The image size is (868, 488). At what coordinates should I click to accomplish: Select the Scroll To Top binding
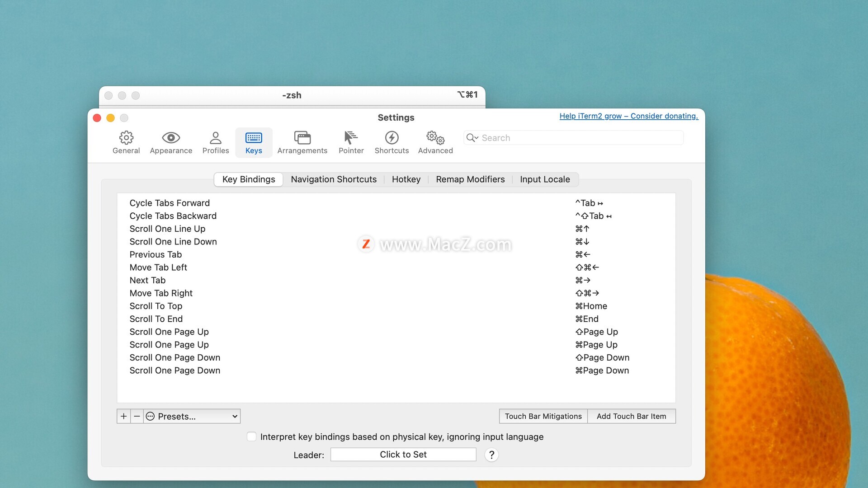[x=396, y=306]
